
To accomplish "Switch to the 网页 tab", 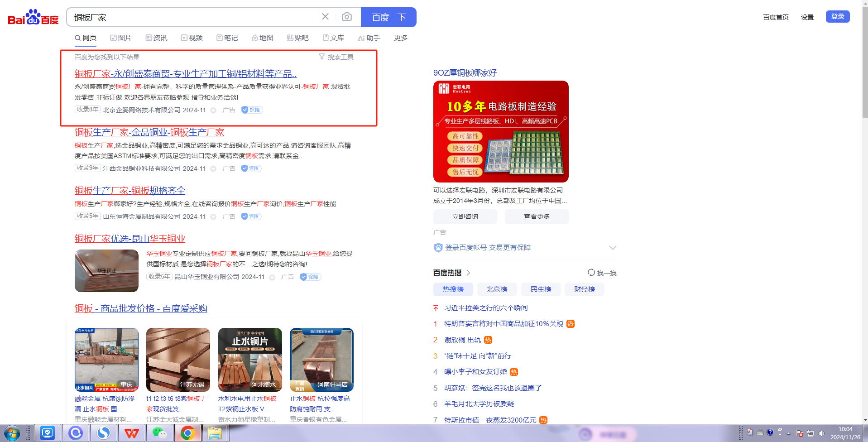I will [x=86, y=38].
